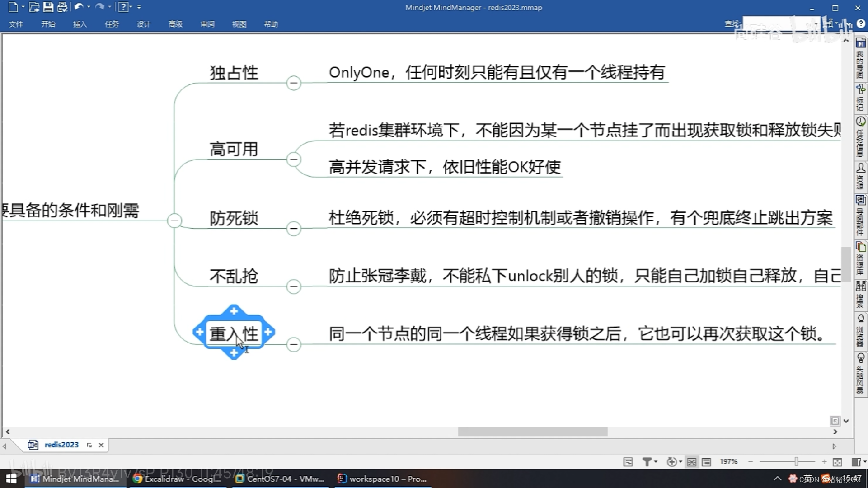Image resolution: width=868 pixels, height=488 pixels.
Task: Collapse the 条件和刚需 parent topic
Action: 174,221
